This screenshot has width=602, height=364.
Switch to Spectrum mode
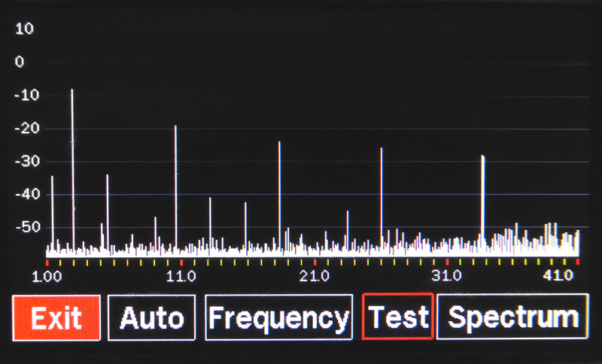[x=512, y=317]
